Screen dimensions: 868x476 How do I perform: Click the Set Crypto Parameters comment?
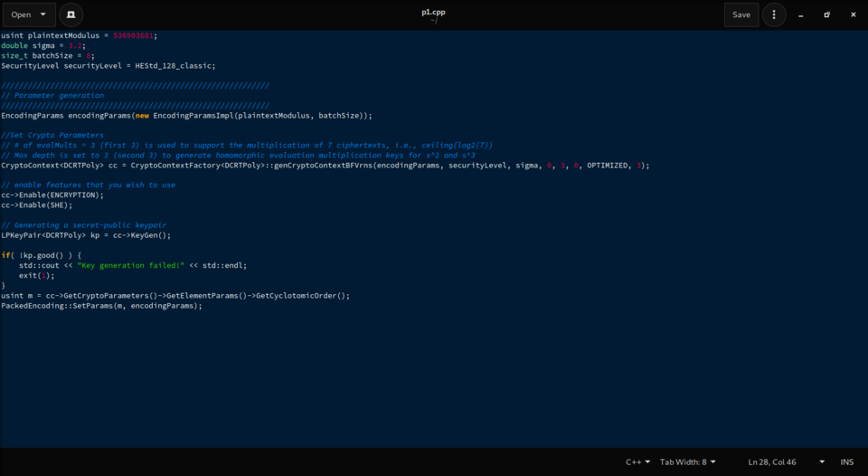52,135
